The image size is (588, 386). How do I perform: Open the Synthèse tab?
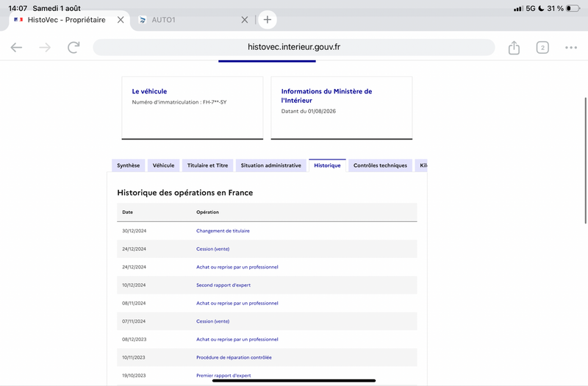pyautogui.click(x=128, y=165)
